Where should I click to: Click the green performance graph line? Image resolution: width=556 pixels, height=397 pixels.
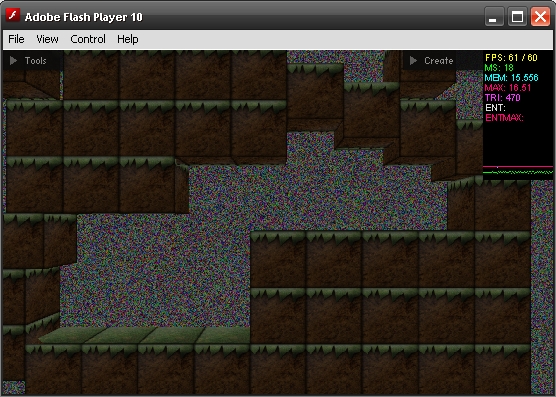click(518, 172)
